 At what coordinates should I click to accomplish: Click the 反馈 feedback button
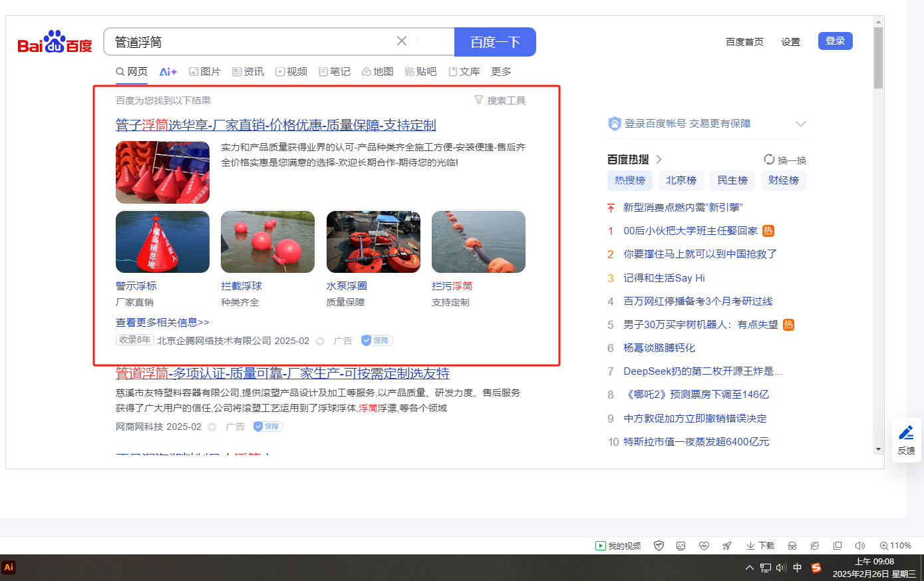click(906, 440)
